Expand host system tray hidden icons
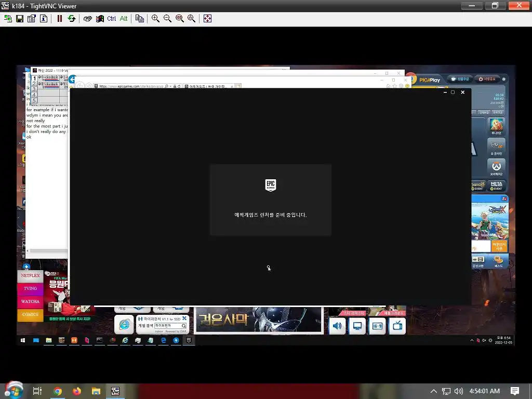Viewport: 532px width, 399px height. (434, 391)
